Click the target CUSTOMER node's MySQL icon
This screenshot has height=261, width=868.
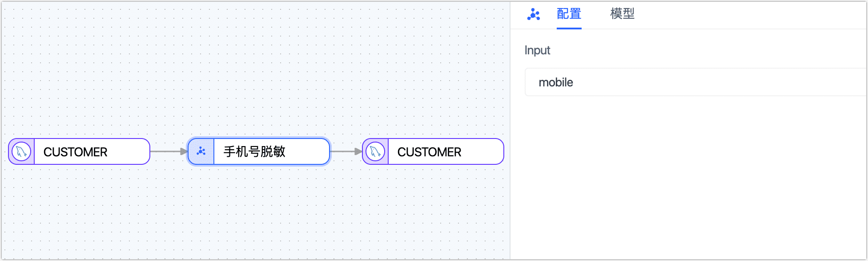tap(375, 152)
